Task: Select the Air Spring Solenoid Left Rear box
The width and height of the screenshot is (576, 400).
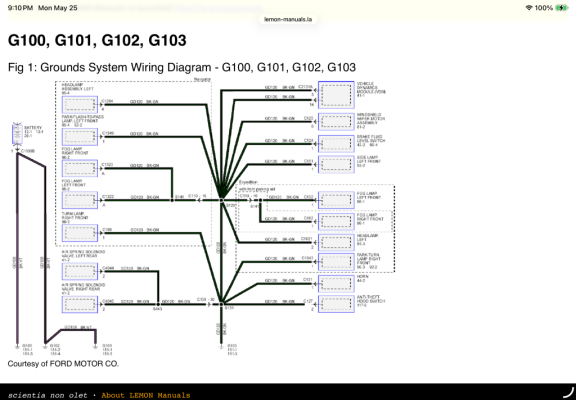Action: [x=80, y=271]
